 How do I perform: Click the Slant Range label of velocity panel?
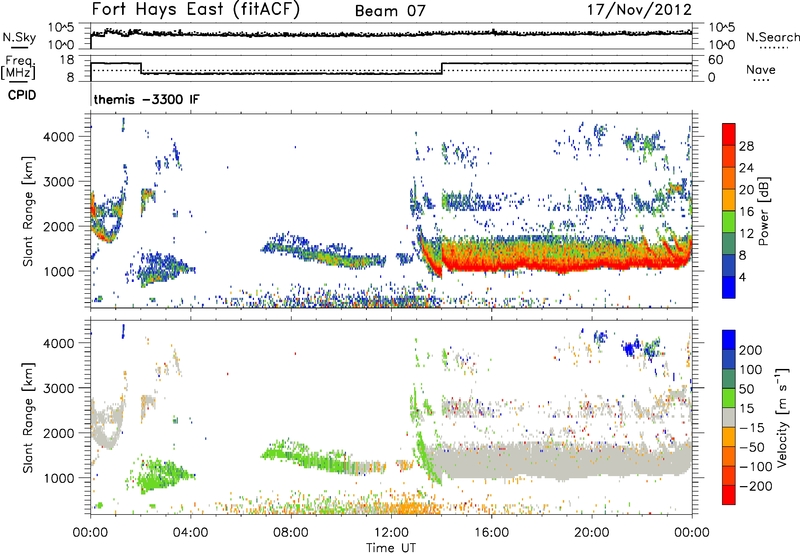28,417
